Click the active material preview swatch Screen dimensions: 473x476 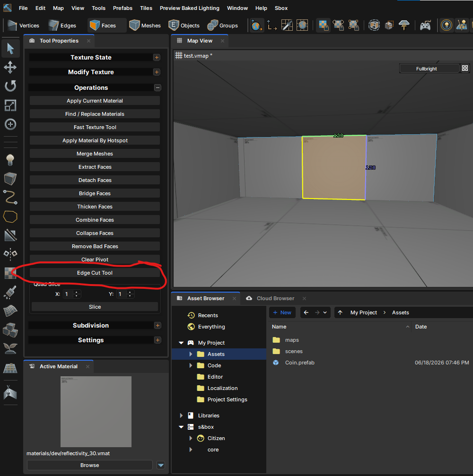[x=96, y=412]
